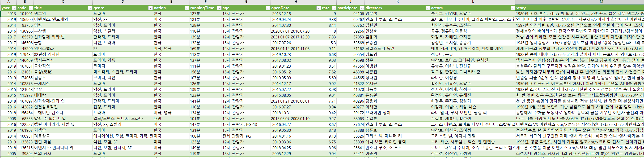Select the title cell 신과함께-죄와 벌
Viewport: 644px width, 158px height.
pyautogui.click(x=63, y=37)
